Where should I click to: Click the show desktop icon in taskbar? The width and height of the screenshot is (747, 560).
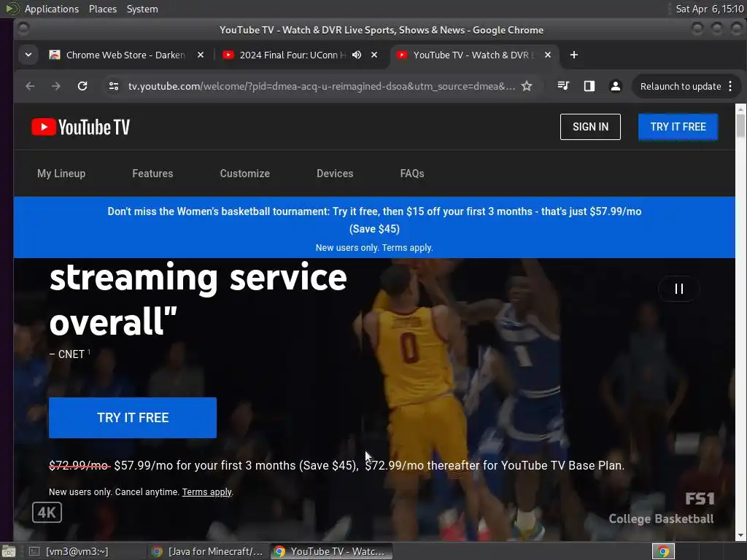point(9,551)
